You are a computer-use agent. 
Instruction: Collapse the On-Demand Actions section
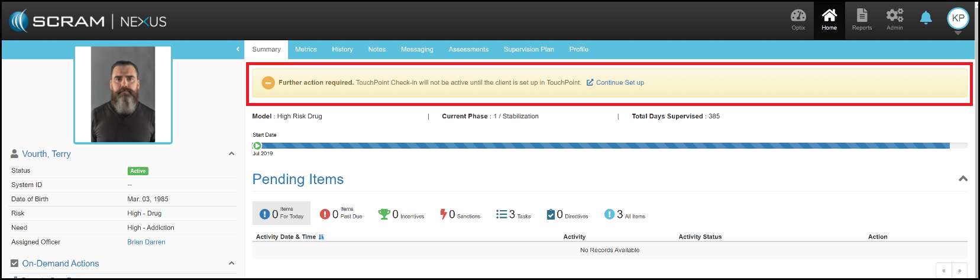click(x=231, y=263)
